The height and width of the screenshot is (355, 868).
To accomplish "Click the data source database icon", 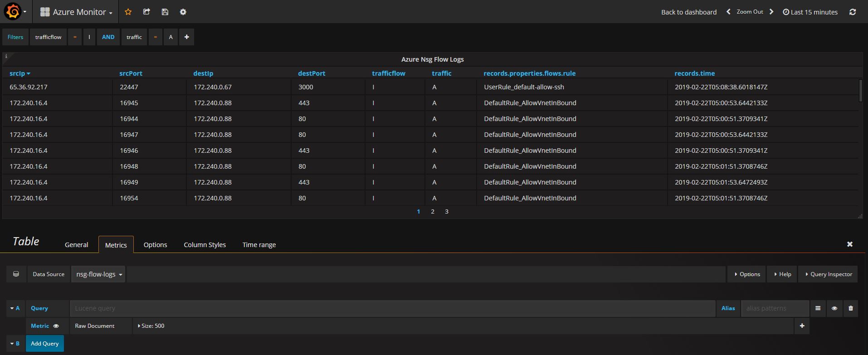I will (x=16, y=274).
